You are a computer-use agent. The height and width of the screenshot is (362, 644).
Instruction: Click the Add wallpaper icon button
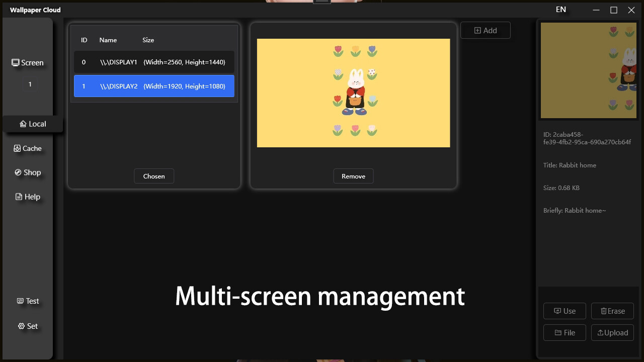point(485,30)
